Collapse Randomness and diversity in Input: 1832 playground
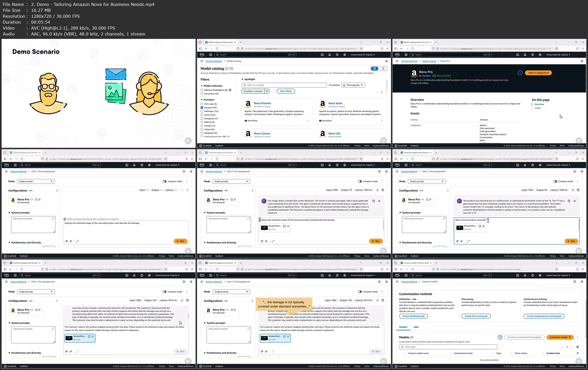Image resolution: width=588 pixels, height=370 pixels. click(x=400, y=243)
